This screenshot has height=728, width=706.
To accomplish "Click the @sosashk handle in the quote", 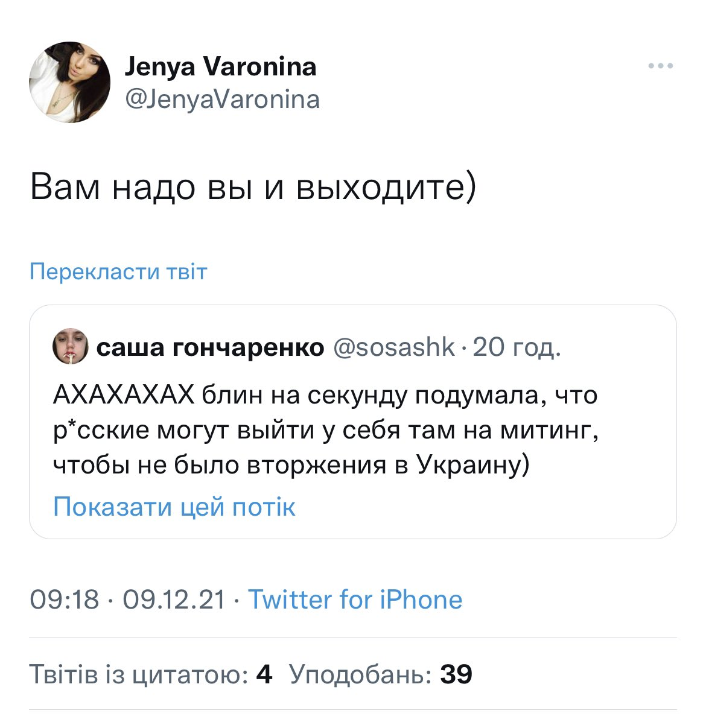I will tap(394, 347).
